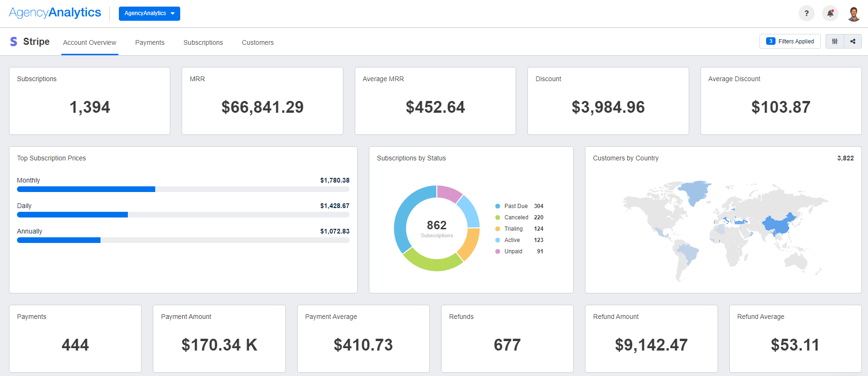The width and height of the screenshot is (868, 376).
Task: Toggle the Past Due legend item
Action: tap(516, 206)
